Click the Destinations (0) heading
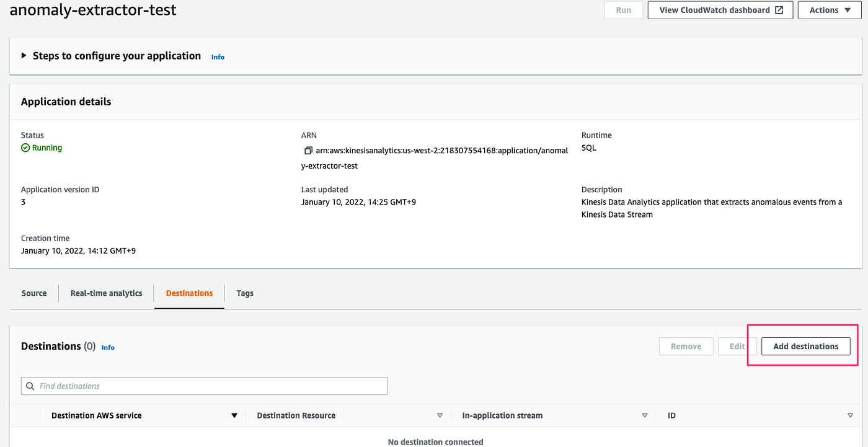The image size is (868, 447). [x=58, y=347]
